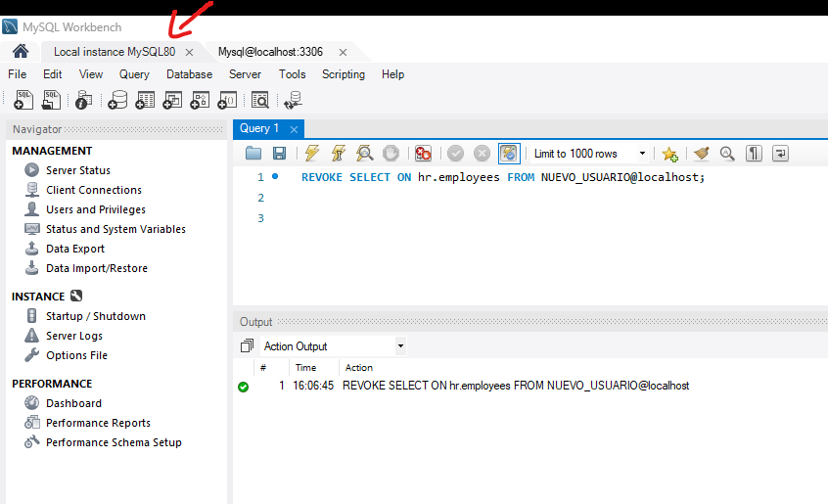Open Status and System Variables
This screenshot has height=504, width=828.
[x=115, y=229]
